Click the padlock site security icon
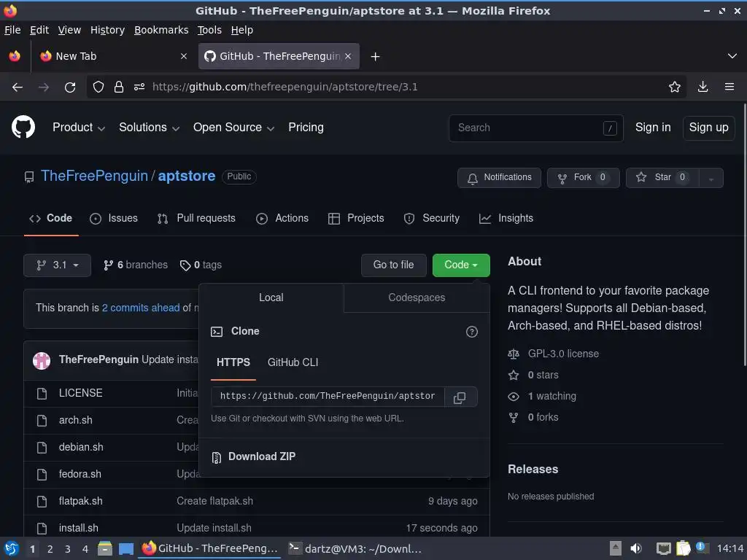The width and height of the screenshot is (747, 560). point(119,87)
